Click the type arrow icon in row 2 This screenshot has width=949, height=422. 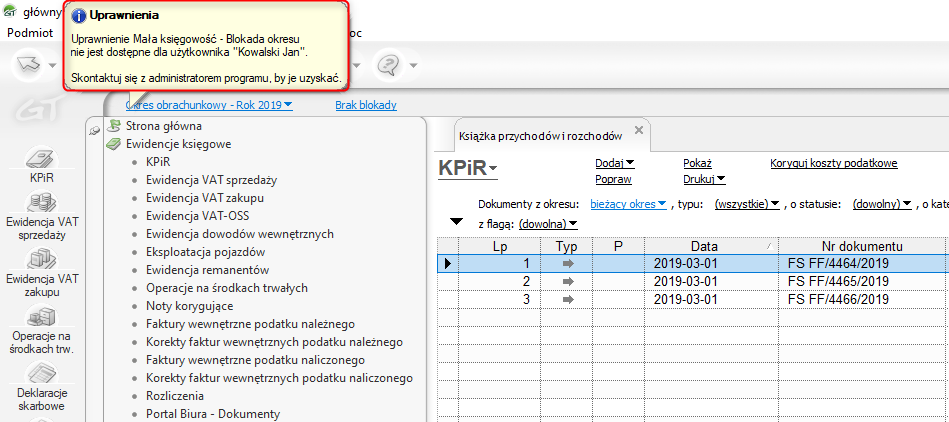(567, 282)
